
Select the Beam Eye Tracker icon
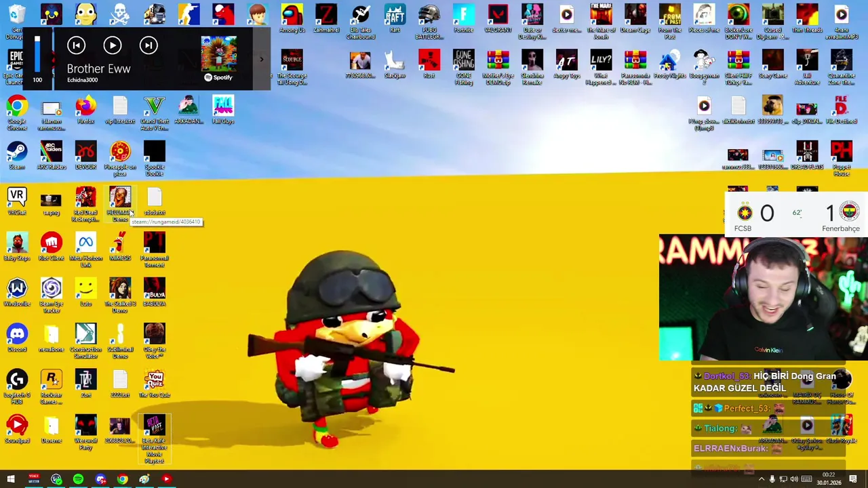coord(52,296)
